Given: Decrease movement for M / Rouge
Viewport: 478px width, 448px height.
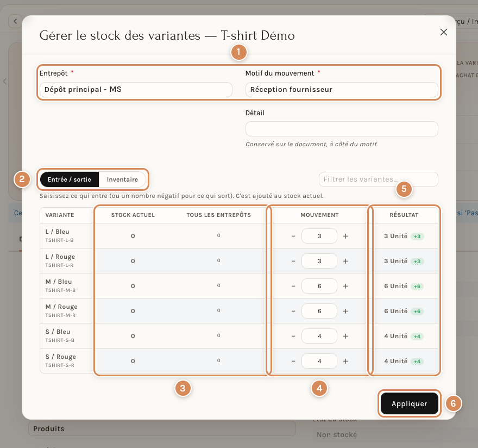Looking at the screenshot, I should (x=293, y=311).
